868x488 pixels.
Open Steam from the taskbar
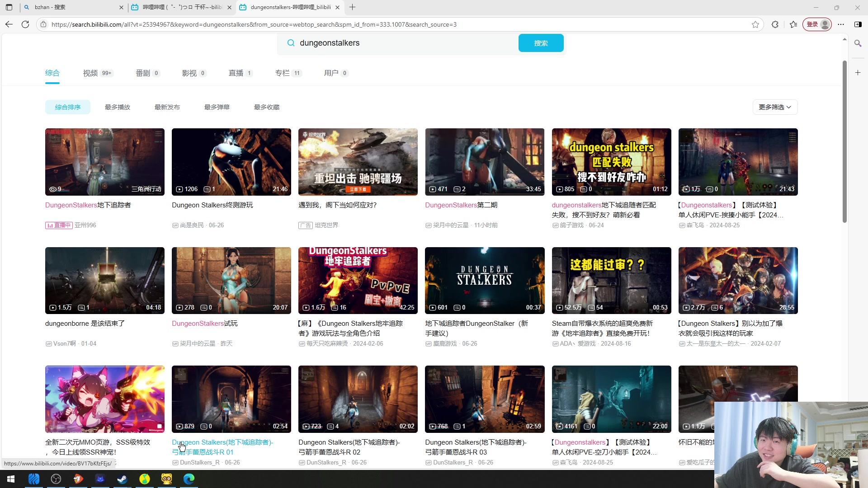(122, 479)
